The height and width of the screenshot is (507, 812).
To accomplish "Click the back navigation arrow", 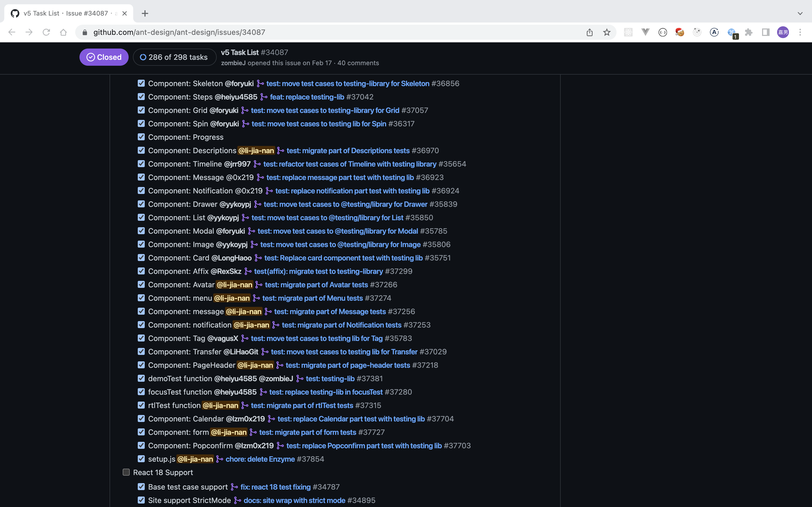I will coord(12,32).
